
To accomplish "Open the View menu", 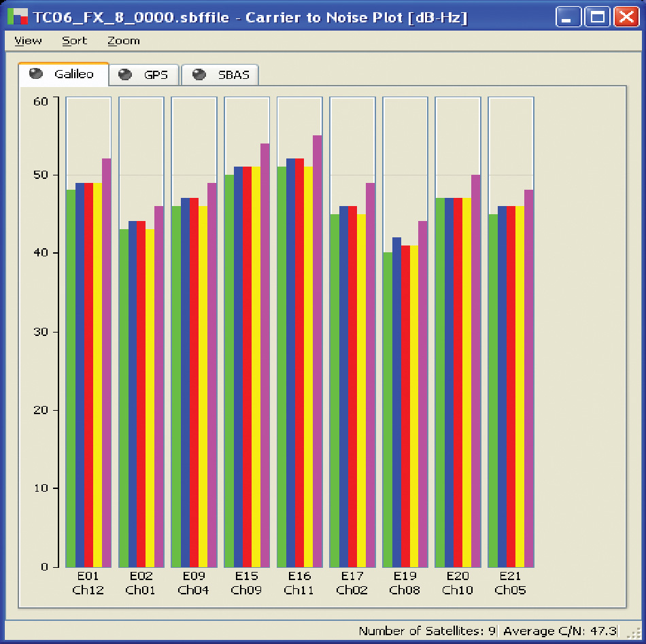I will 28,41.
